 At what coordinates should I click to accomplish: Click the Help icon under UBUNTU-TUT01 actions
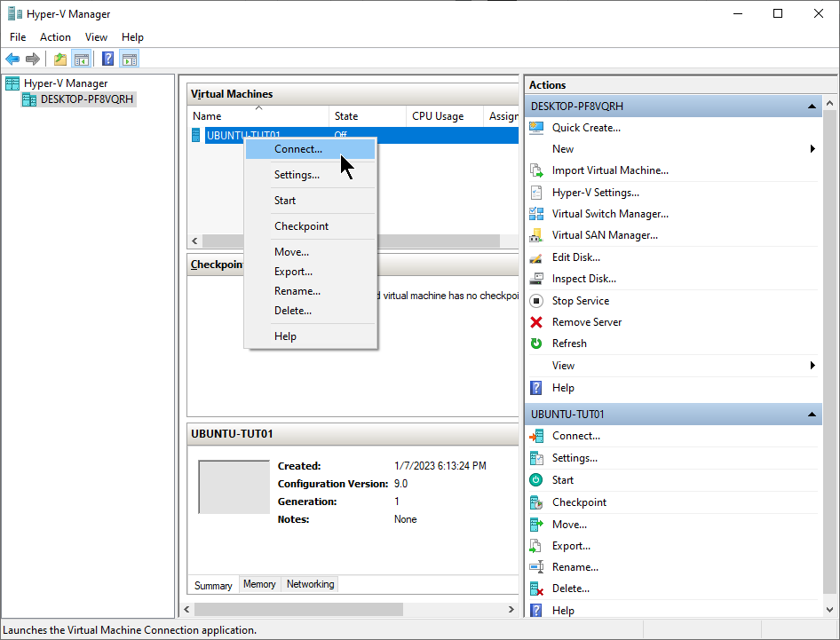(535, 611)
